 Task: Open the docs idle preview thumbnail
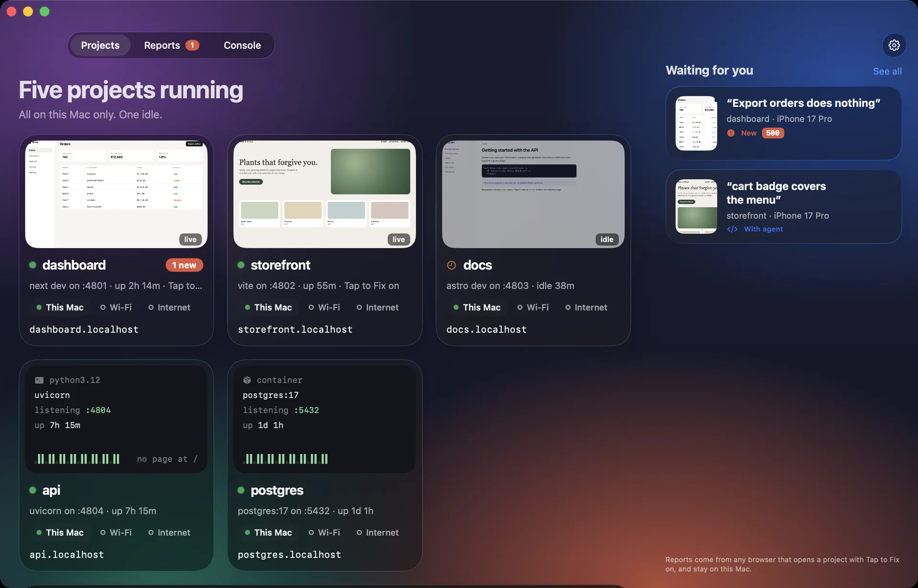coord(533,194)
